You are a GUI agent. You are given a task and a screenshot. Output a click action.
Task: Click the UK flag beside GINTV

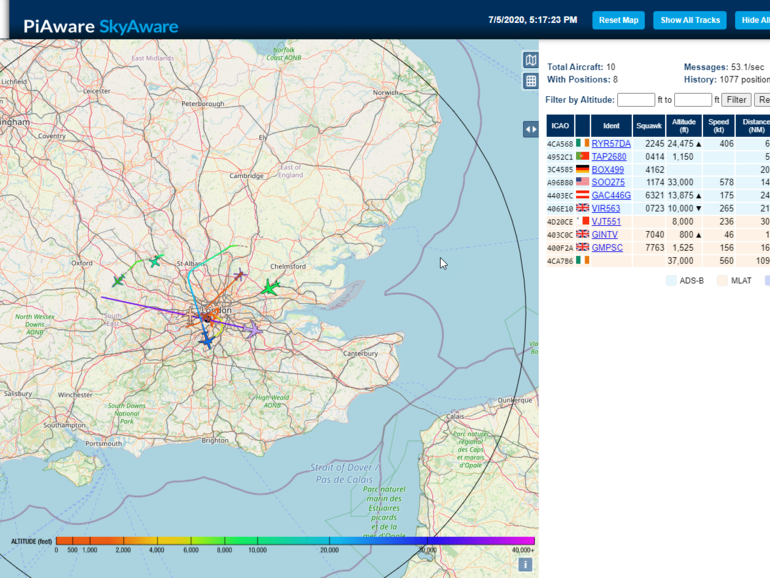[x=582, y=234]
